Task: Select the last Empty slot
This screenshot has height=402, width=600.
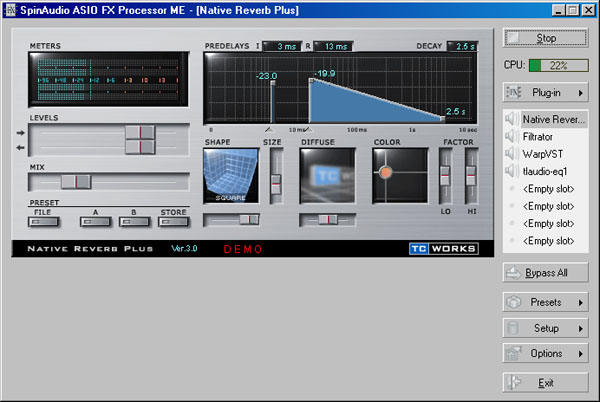Action: point(548,241)
